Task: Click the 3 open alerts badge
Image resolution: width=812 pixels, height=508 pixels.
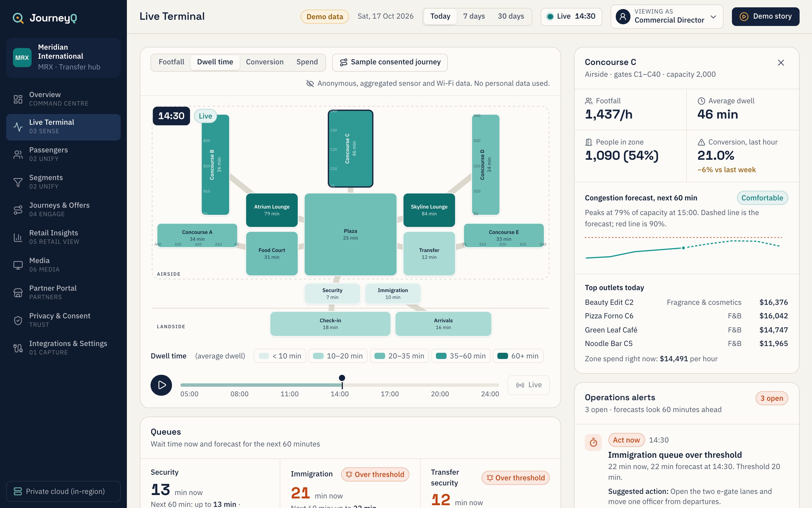Action: [x=771, y=398]
